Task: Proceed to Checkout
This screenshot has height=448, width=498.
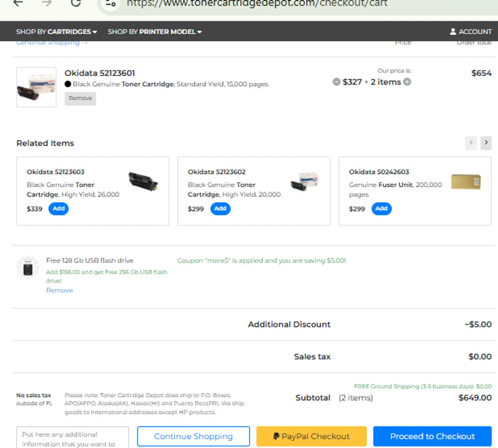Action: pos(432,436)
